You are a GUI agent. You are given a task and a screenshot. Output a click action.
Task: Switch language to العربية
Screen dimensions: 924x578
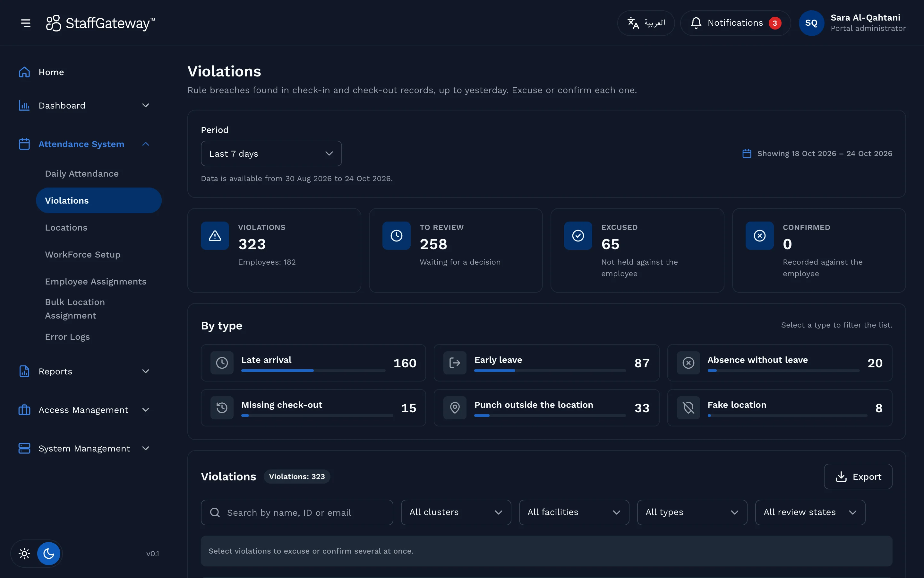click(x=646, y=23)
